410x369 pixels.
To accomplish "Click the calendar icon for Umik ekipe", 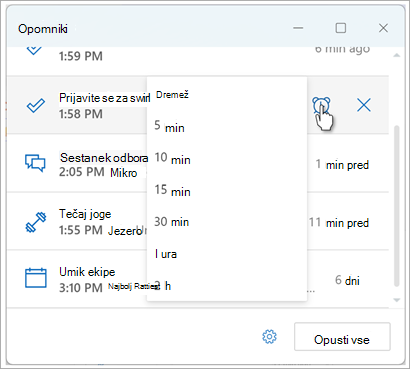I will coord(36,278).
